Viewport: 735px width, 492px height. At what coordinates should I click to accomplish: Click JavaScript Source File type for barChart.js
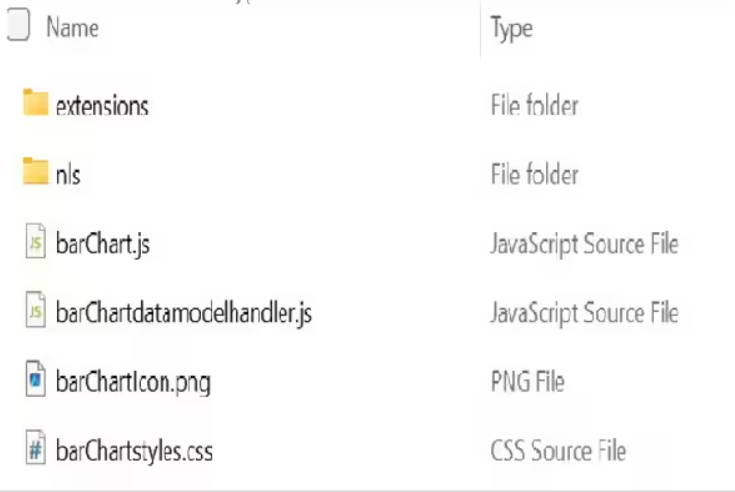click(x=584, y=243)
